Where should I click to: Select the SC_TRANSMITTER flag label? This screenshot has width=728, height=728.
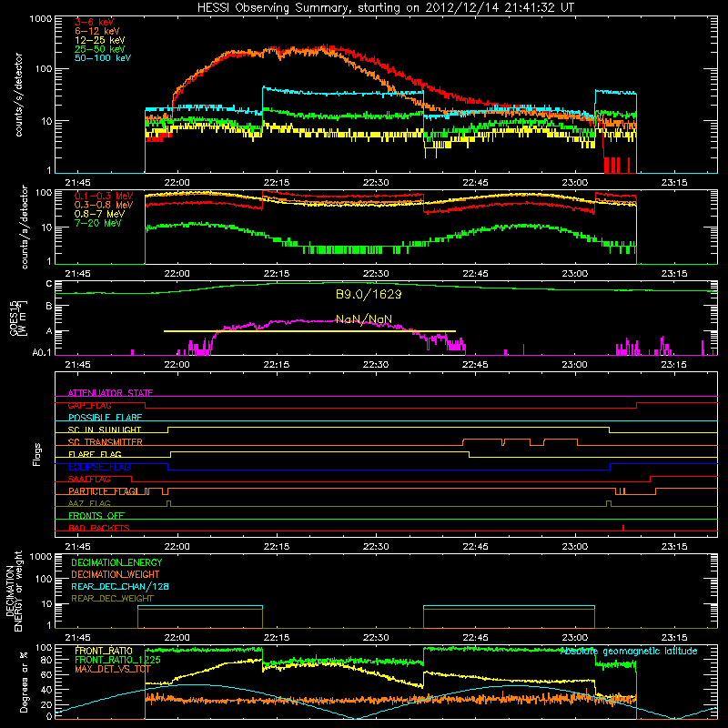(x=106, y=442)
